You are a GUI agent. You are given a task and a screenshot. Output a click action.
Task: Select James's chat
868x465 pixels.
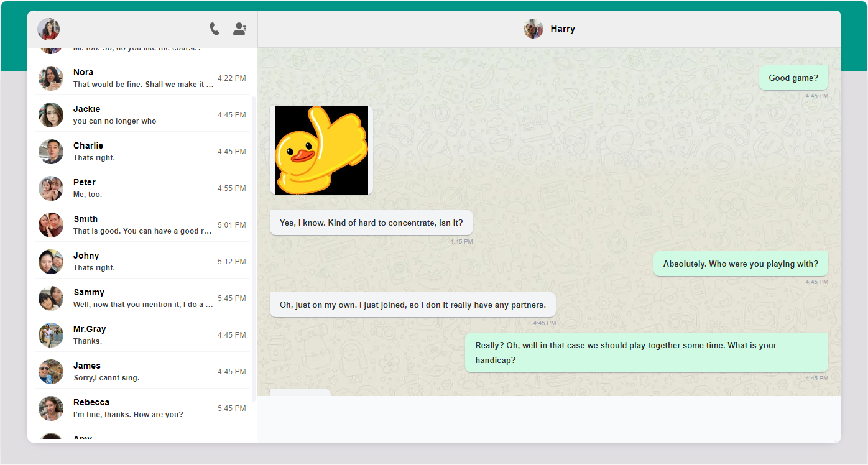point(142,371)
